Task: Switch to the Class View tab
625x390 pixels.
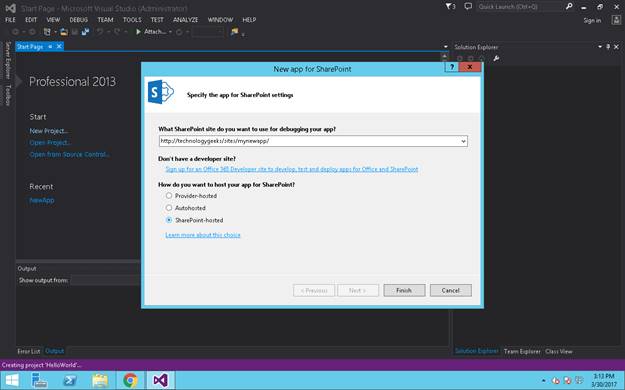Action: click(558, 351)
